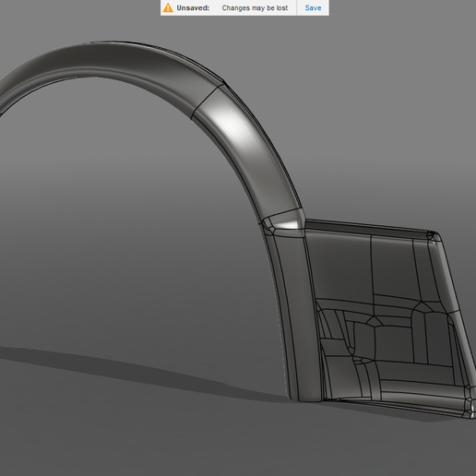Click the orange warning triangle icon
Viewport: 476px width, 476px height.
[168, 7]
